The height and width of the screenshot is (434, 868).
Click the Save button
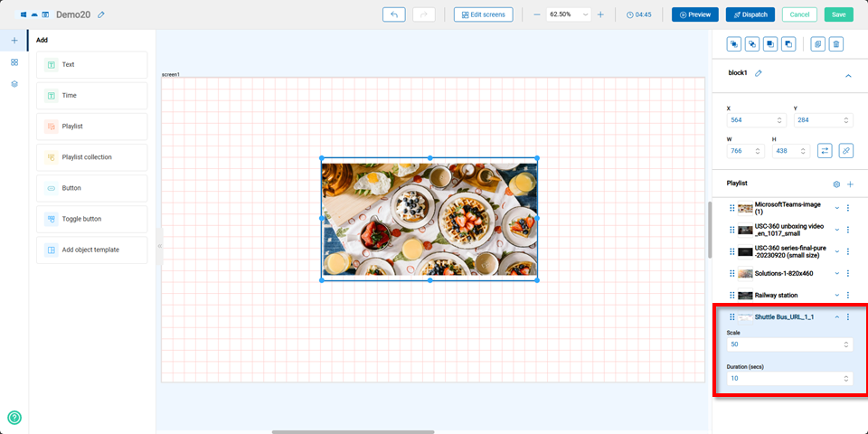838,14
